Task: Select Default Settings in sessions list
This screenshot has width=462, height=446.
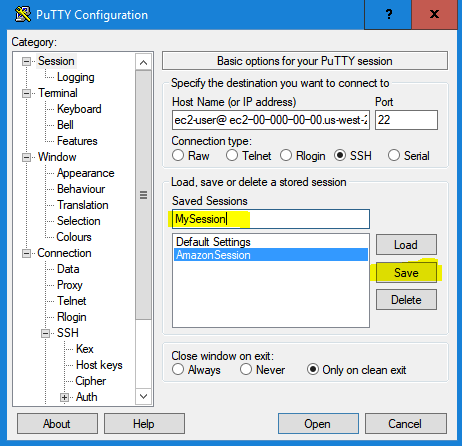Action: pyautogui.click(x=271, y=242)
